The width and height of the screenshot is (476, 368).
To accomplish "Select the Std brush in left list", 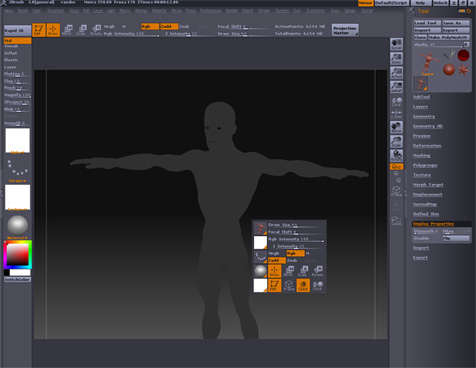I will tap(17, 40).
